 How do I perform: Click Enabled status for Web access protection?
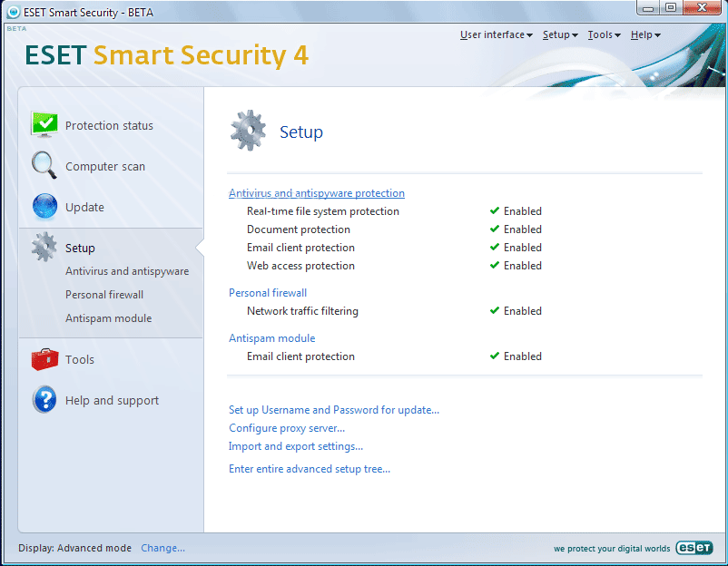(523, 266)
